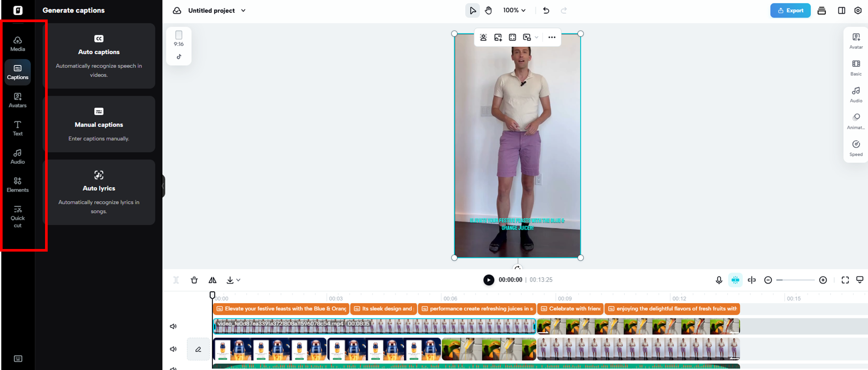Open the Avatar tab in right panel
The width and height of the screenshot is (868, 370).
click(x=856, y=41)
